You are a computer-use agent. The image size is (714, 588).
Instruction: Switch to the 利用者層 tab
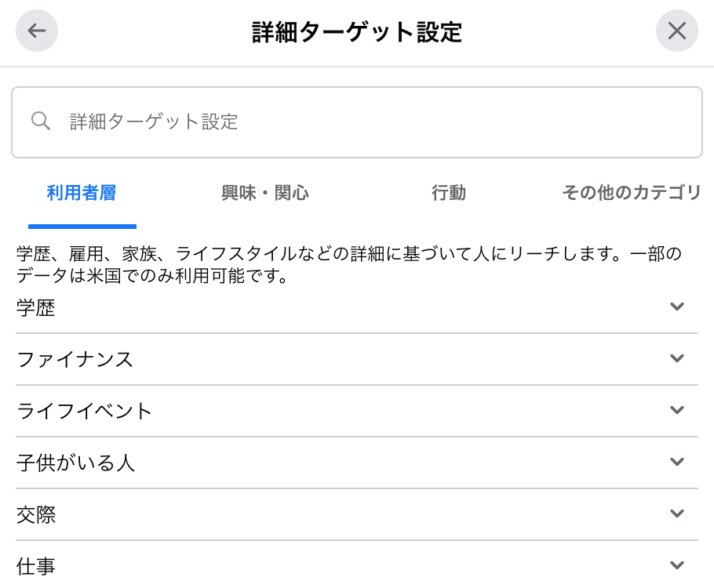click(82, 193)
